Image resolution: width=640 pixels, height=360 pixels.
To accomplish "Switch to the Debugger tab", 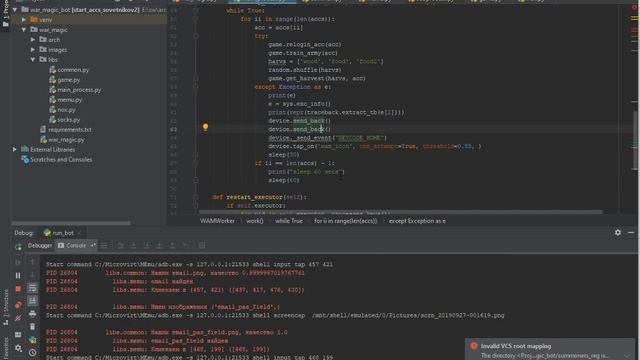I will 40,245.
